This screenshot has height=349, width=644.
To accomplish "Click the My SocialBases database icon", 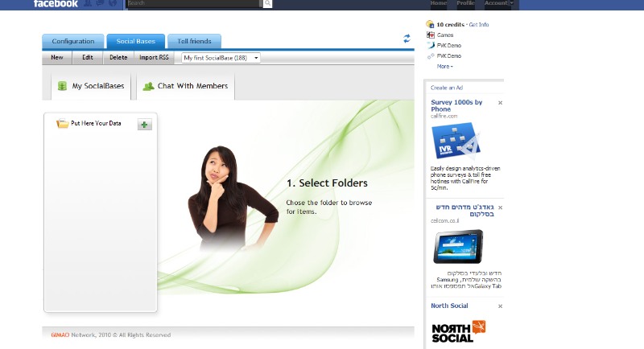I will point(62,86).
